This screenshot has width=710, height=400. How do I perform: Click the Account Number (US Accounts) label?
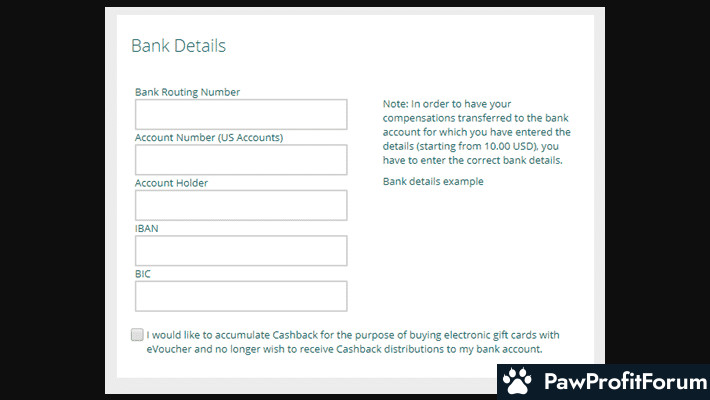[209, 137]
